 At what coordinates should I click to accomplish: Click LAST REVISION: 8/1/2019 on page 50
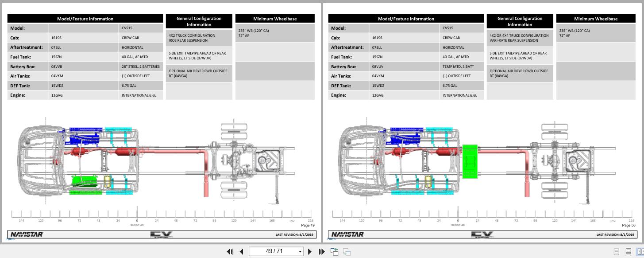pos(615,235)
